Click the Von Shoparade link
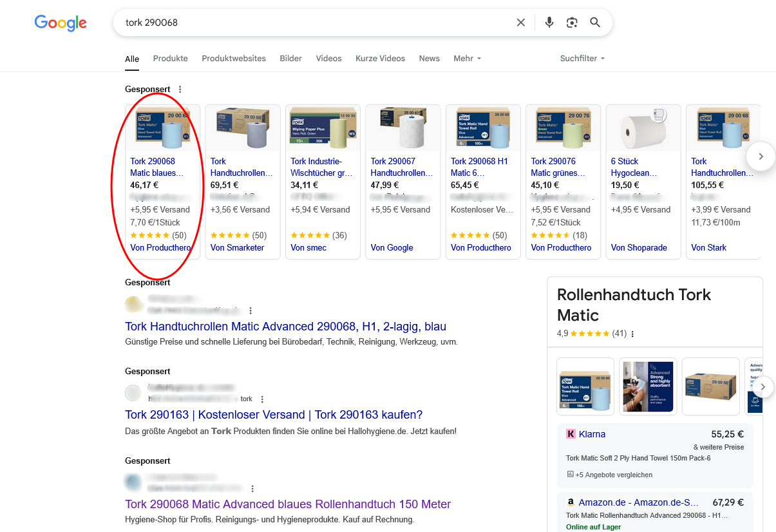776x532 pixels. click(639, 248)
